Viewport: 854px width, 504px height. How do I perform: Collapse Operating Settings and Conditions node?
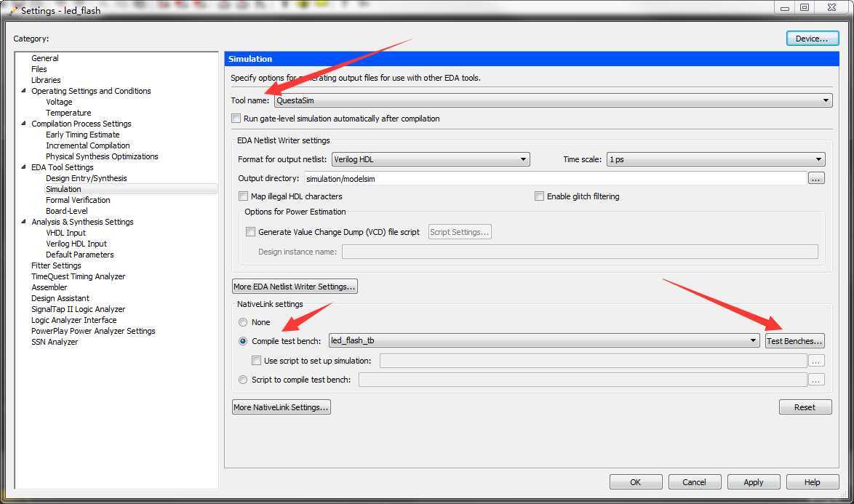coord(23,91)
